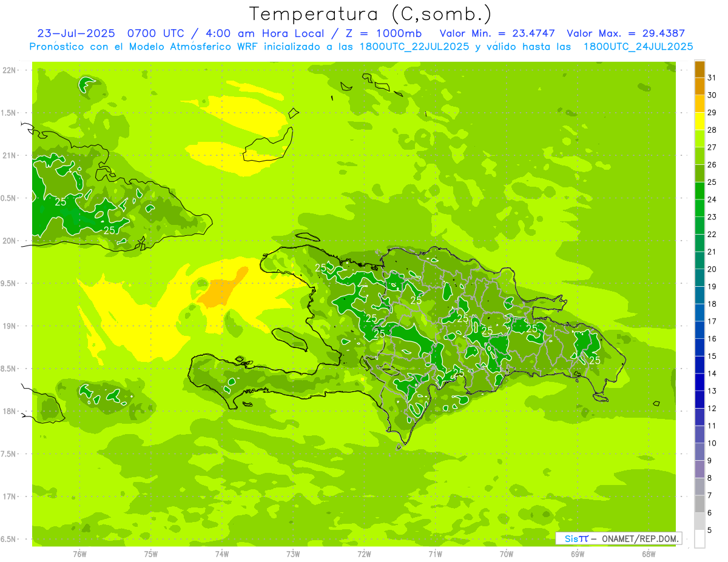Click the legend swatch between 30 and 31

(699, 87)
